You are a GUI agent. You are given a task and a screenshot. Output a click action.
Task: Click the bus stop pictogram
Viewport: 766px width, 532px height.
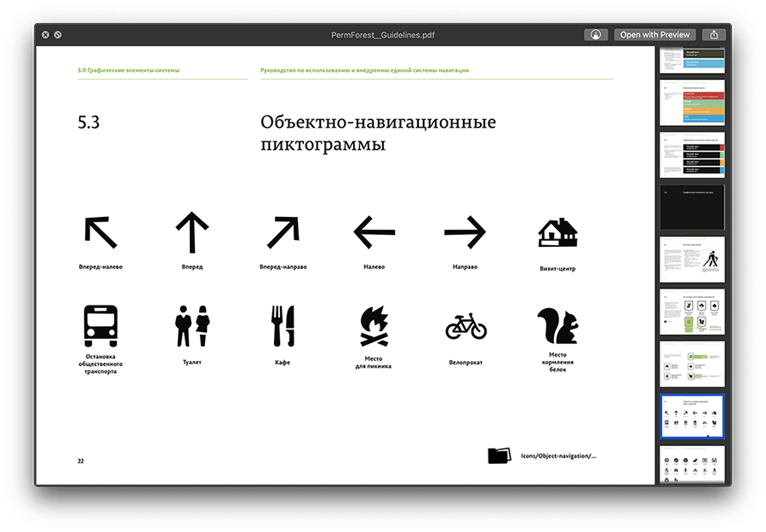tap(100, 326)
